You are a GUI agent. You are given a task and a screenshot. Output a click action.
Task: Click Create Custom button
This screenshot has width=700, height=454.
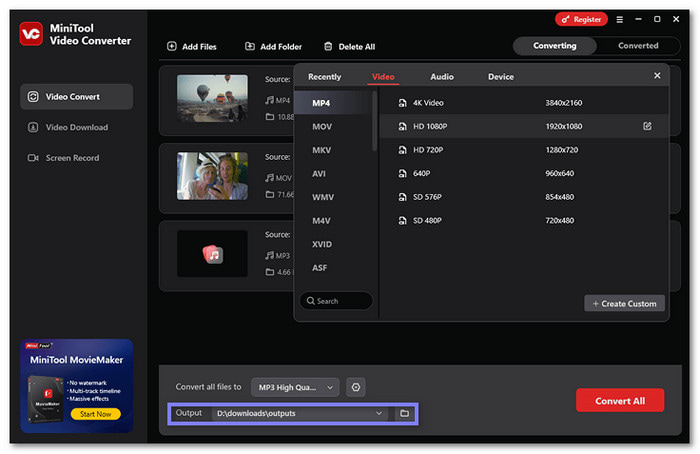point(624,303)
